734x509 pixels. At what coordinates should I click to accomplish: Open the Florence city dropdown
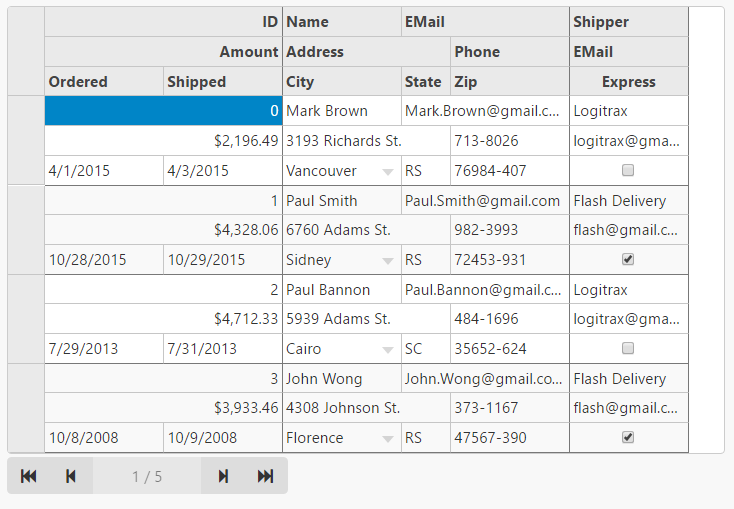[x=387, y=439]
